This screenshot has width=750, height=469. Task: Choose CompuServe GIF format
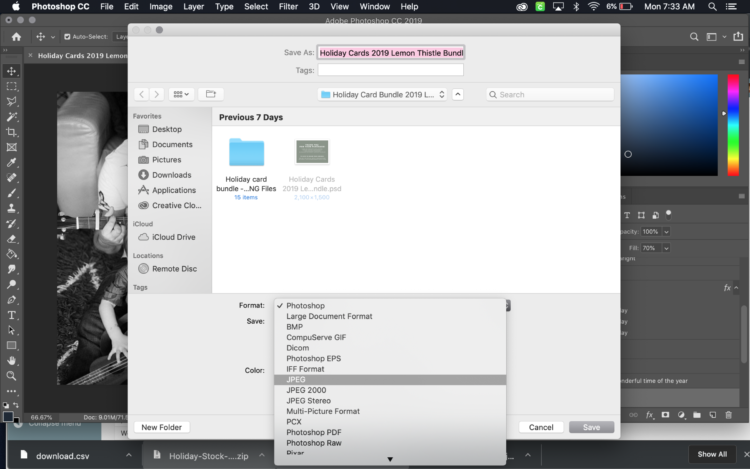point(390,338)
